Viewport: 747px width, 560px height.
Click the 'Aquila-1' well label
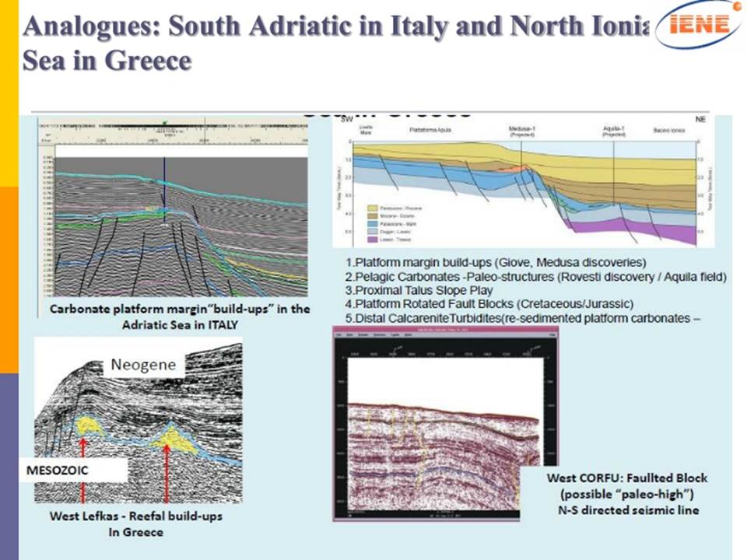click(x=614, y=131)
